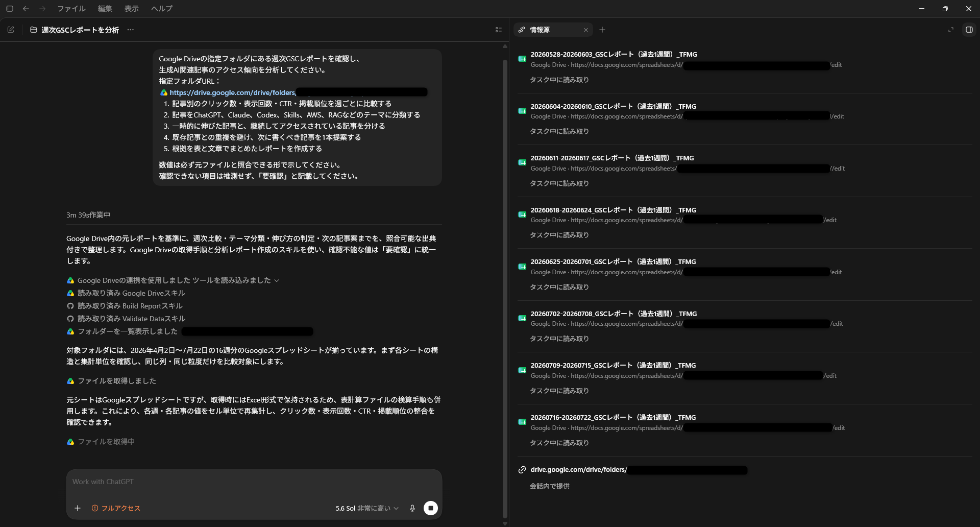Click 読み取り済み Validate Dataスキル step

(132, 319)
